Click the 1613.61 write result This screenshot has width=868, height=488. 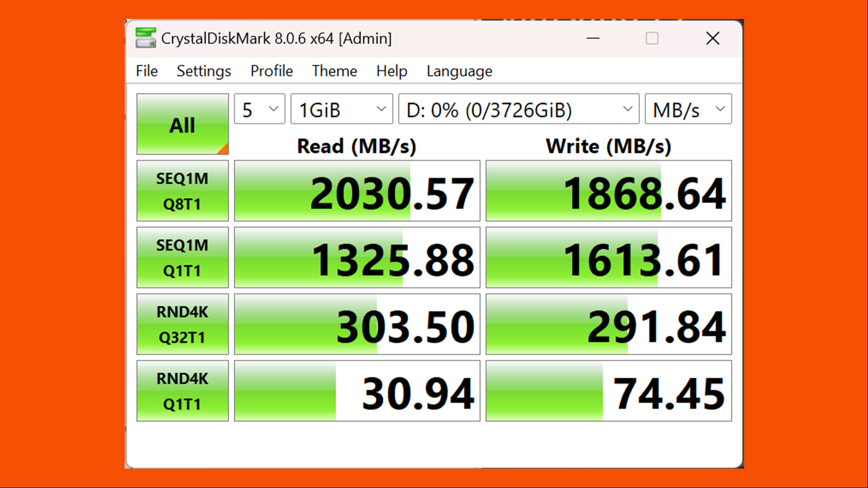click(x=609, y=258)
